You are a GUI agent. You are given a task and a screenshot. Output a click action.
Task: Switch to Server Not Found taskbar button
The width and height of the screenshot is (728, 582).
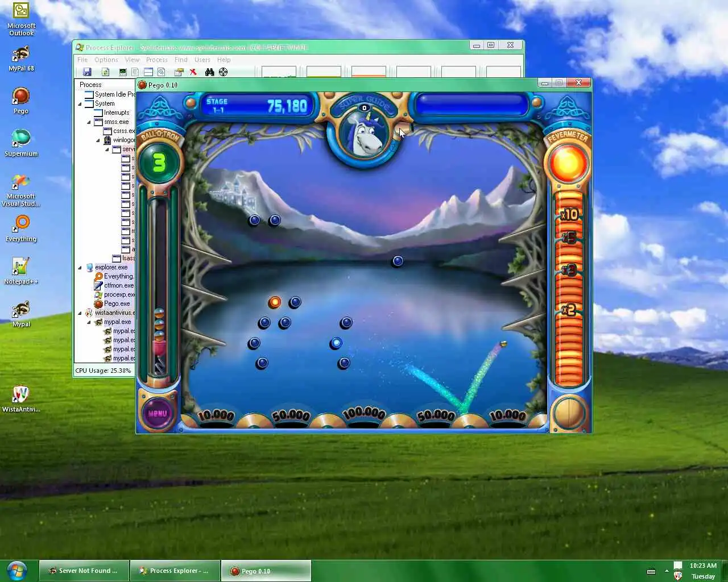coord(84,571)
